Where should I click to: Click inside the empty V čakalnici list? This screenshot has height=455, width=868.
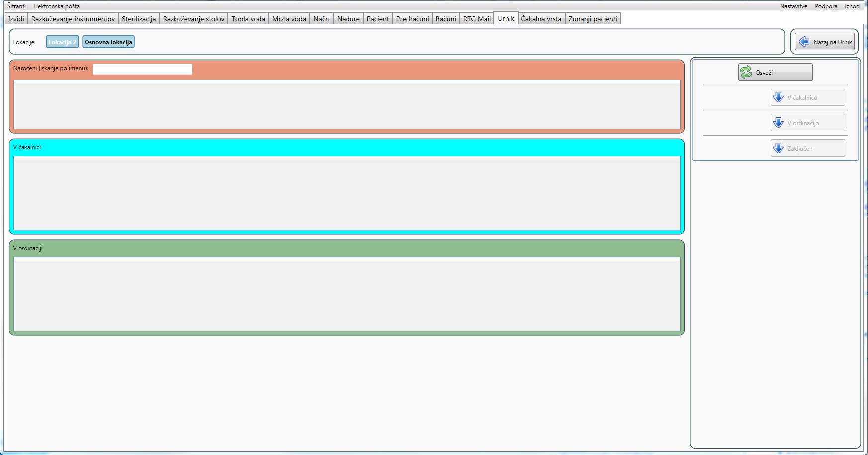click(x=347, y=194)
